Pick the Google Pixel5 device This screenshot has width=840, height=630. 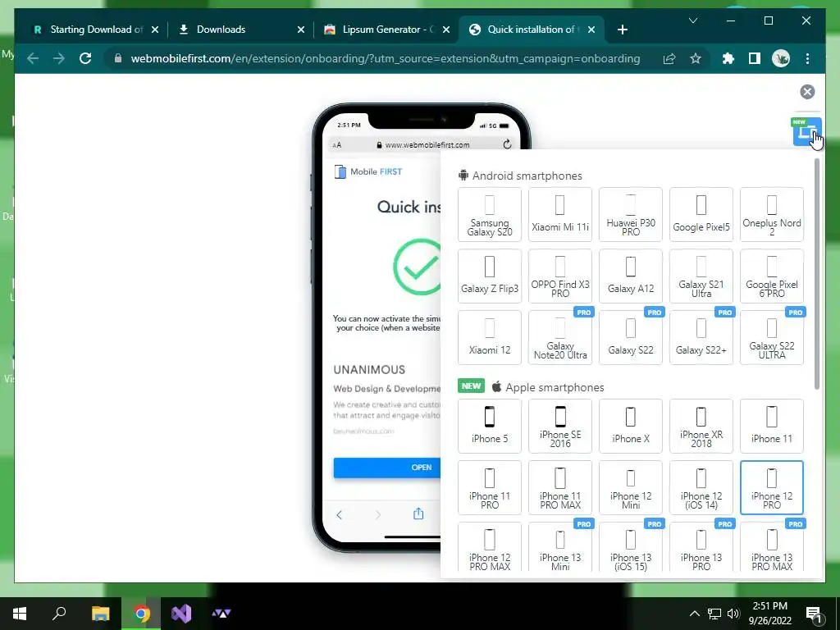(x=701, y=215)
